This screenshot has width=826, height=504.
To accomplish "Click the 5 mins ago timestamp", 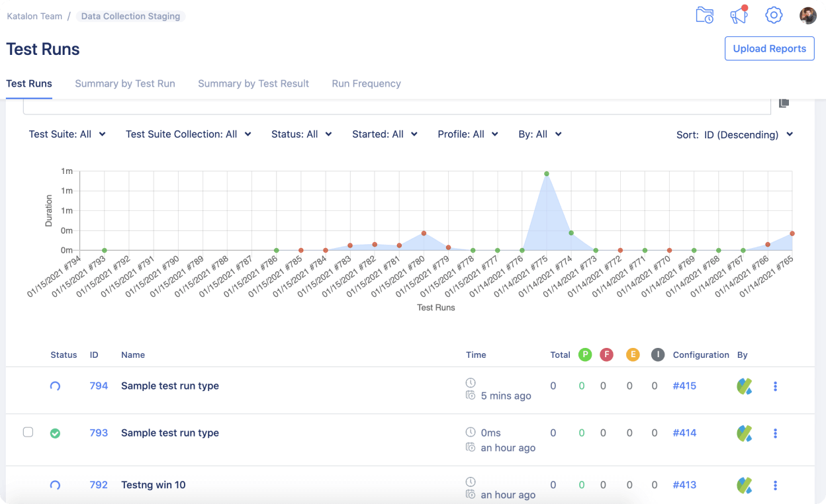I will [506, 396].
